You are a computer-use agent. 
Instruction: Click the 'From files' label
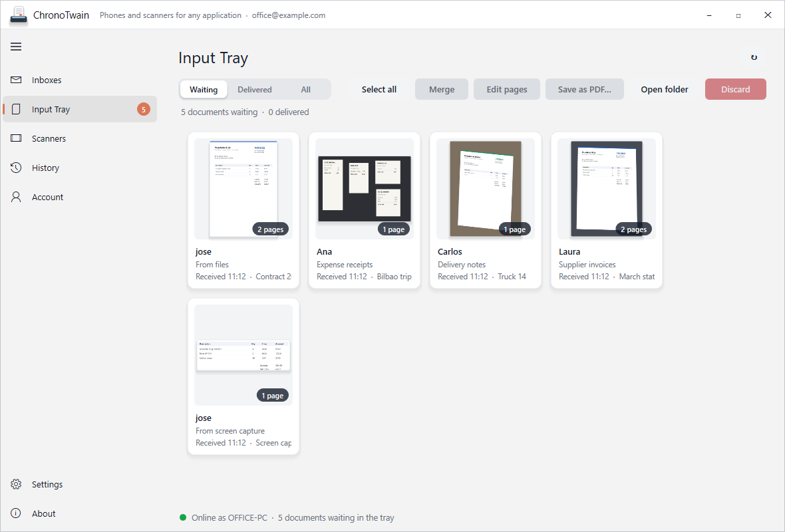point(212,265)
